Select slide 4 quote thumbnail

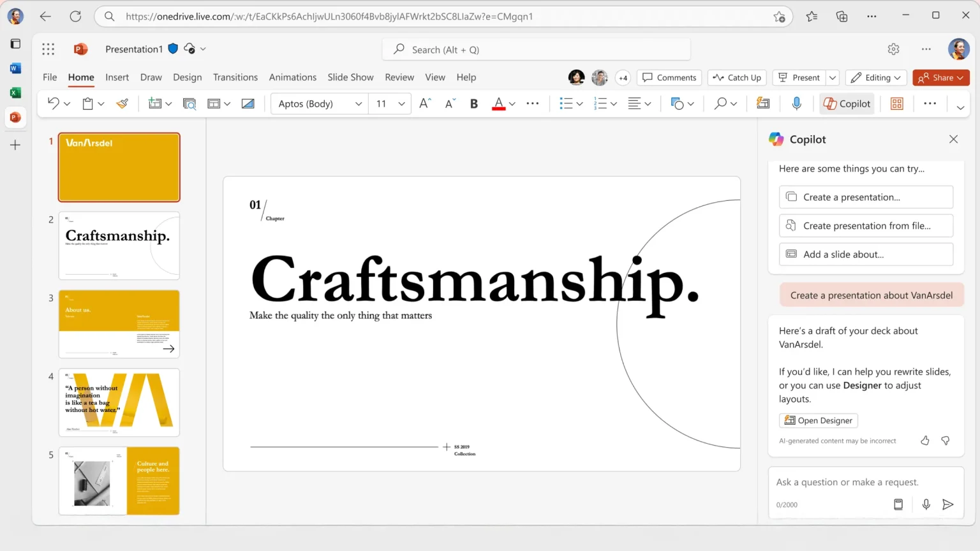119,402
